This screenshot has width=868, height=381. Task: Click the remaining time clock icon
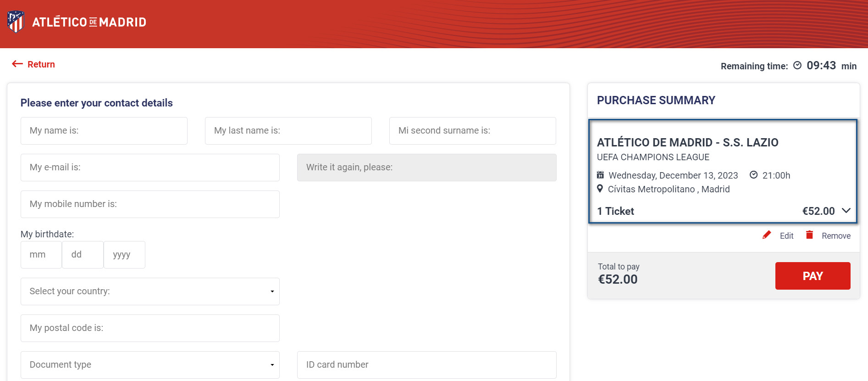(797, 65)
